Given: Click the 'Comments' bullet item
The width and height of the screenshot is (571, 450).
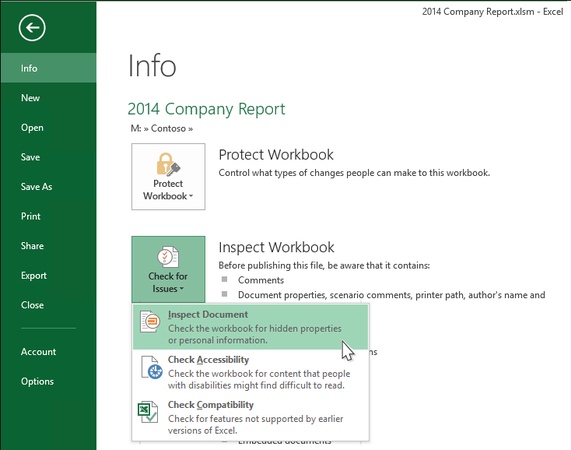Looking at the screenshot, I should [x=261, y=280].
